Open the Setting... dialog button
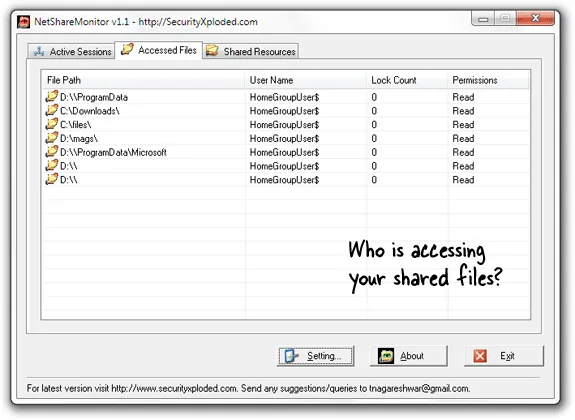The height and width of the screenshot is (420, 575). pos(315,356)
